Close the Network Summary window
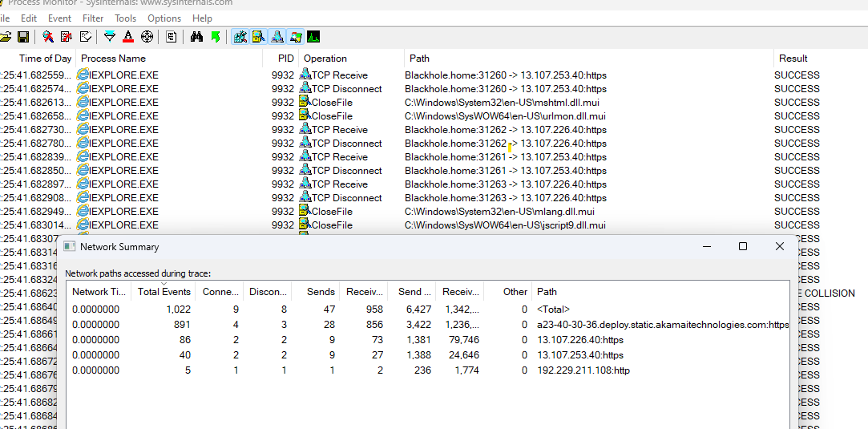 [x=779, y=246]
